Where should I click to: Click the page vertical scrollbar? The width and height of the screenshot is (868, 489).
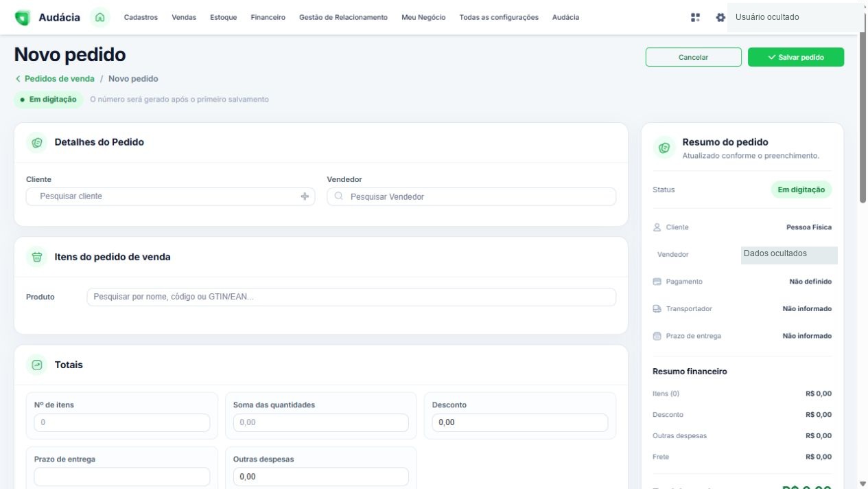863,117
